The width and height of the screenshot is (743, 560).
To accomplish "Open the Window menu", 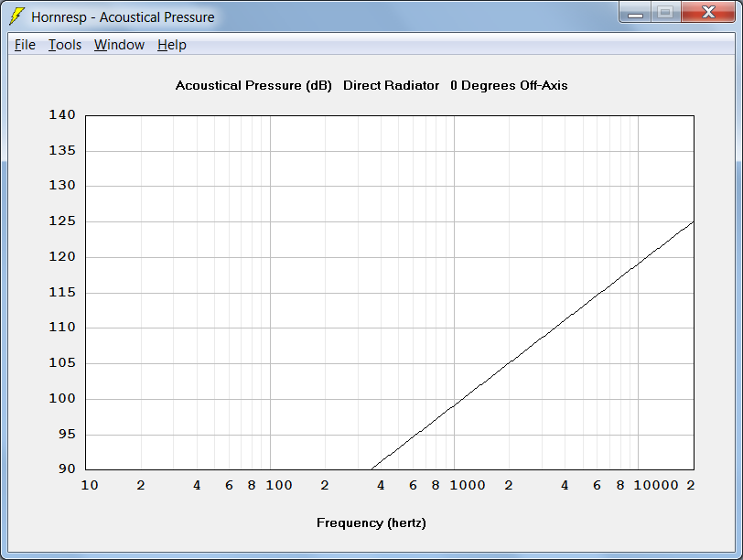I will 119,45.
